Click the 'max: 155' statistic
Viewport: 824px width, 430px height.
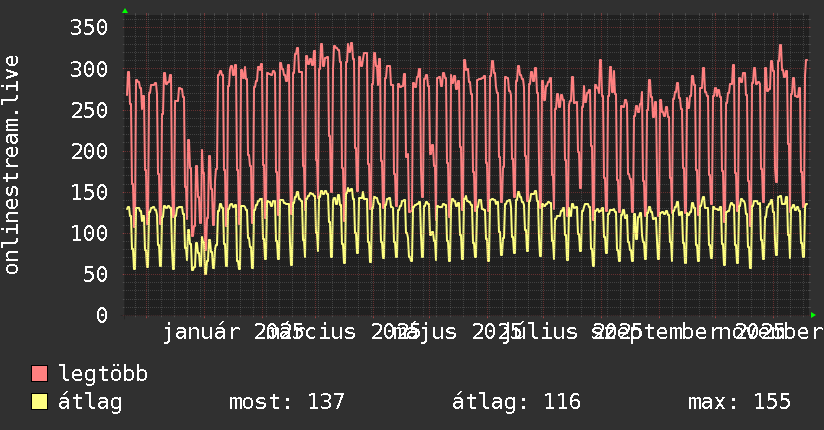tap(739, 402)
